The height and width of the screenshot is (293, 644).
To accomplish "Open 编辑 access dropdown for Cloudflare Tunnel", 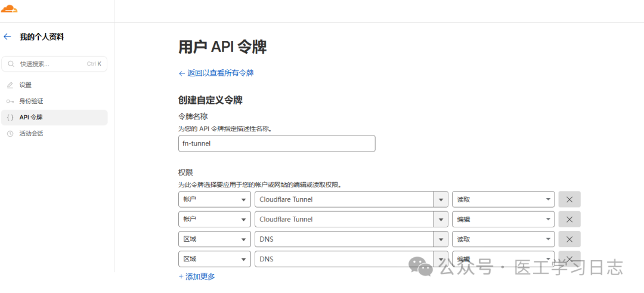I will (x=503, y=220).
